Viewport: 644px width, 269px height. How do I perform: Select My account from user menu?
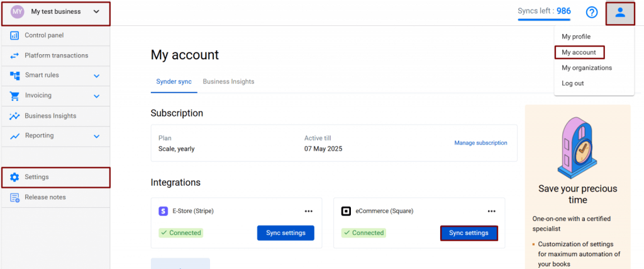(x=579, y=52)
